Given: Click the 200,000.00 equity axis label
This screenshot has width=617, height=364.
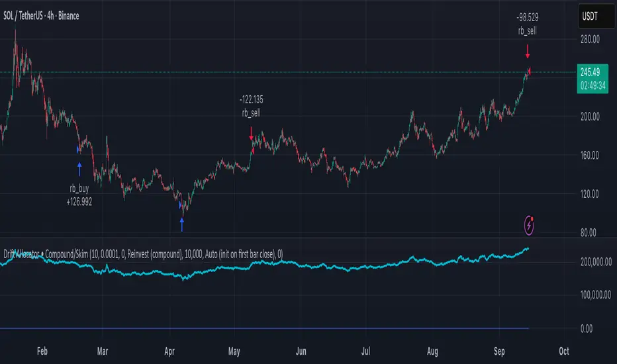Looking at the screenshot, I should 596,262.
